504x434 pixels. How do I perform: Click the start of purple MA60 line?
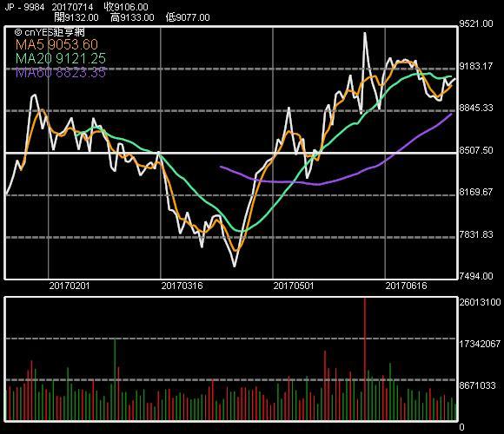[221, 167]
